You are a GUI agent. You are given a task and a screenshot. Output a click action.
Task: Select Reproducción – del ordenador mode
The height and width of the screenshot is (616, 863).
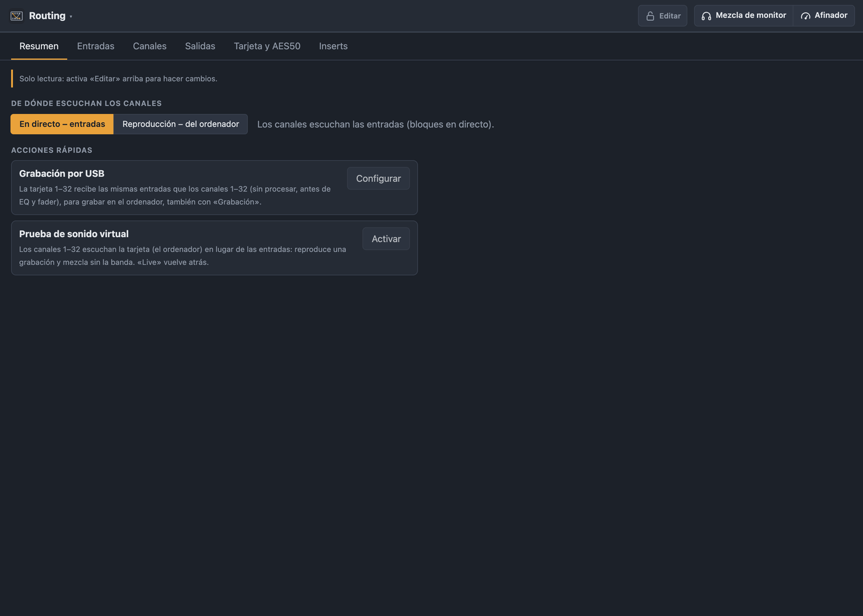click(181, 124)
